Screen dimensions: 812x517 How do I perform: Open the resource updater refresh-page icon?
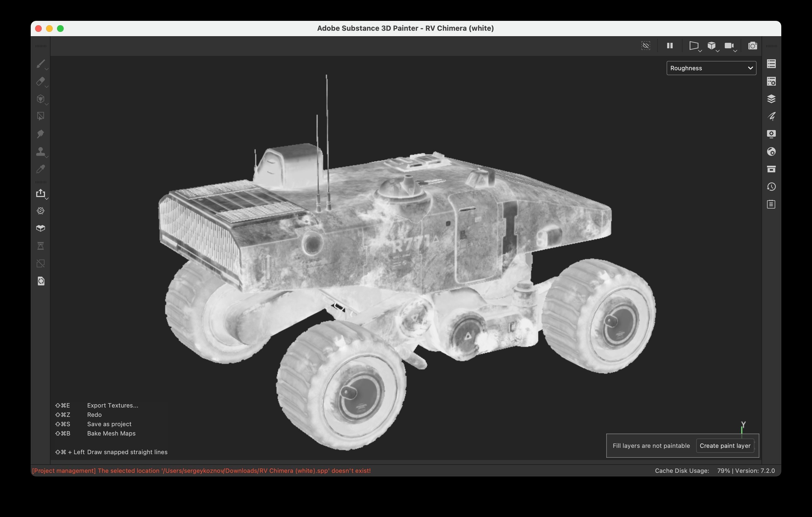[x=41, y=281]
